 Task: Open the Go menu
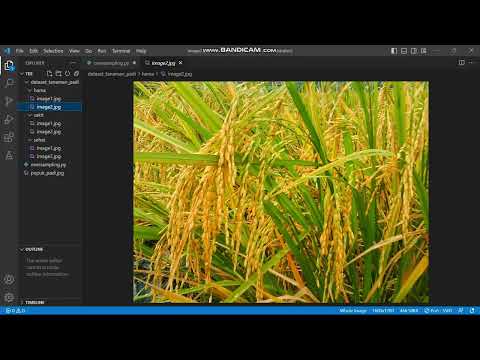[88, 51]
